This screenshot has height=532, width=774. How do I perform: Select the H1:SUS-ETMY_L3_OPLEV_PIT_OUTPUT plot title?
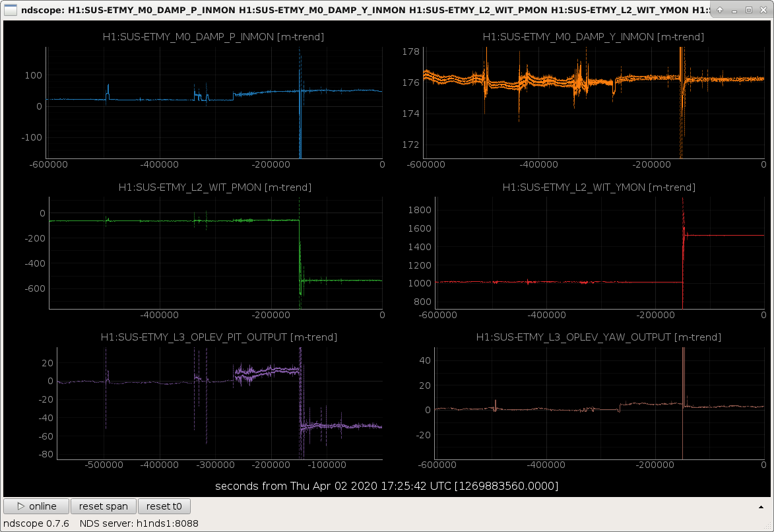click(x=218, y=337)
